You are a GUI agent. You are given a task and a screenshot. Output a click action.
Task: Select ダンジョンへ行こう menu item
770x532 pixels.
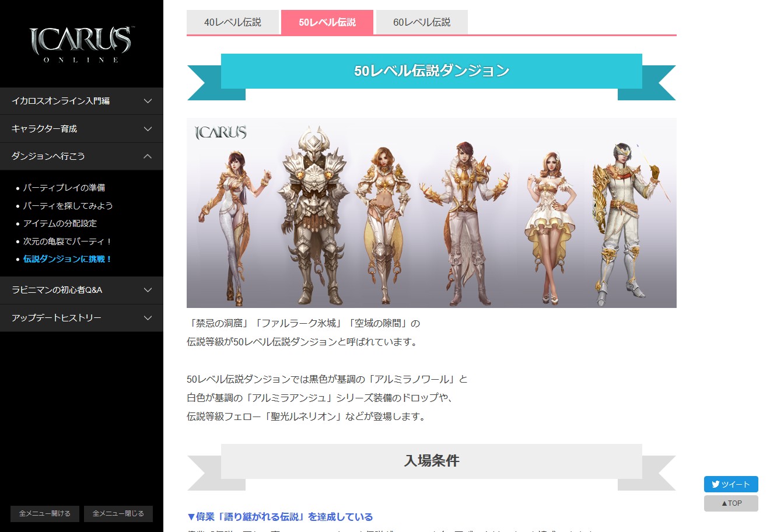point(82,156)
